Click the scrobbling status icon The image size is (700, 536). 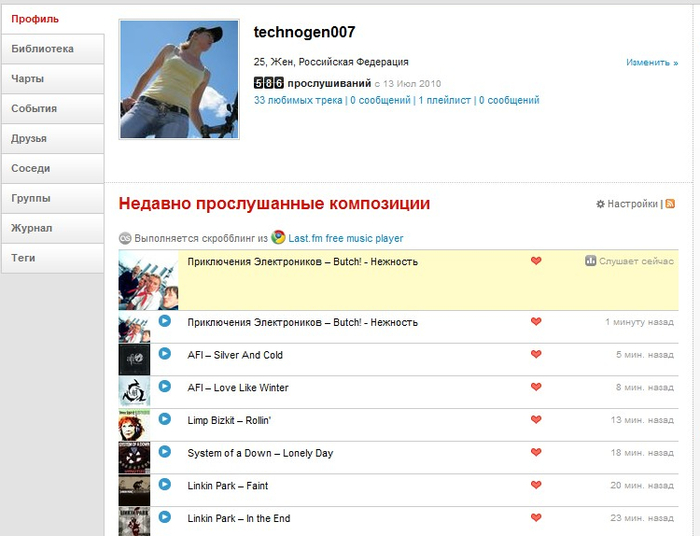click(125, 238)
